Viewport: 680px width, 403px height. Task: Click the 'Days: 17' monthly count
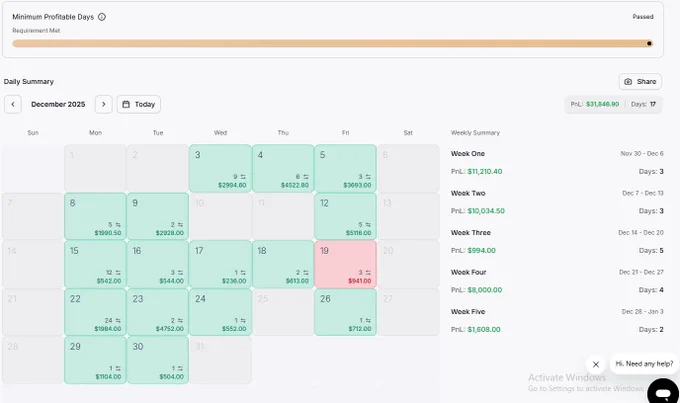643,104
